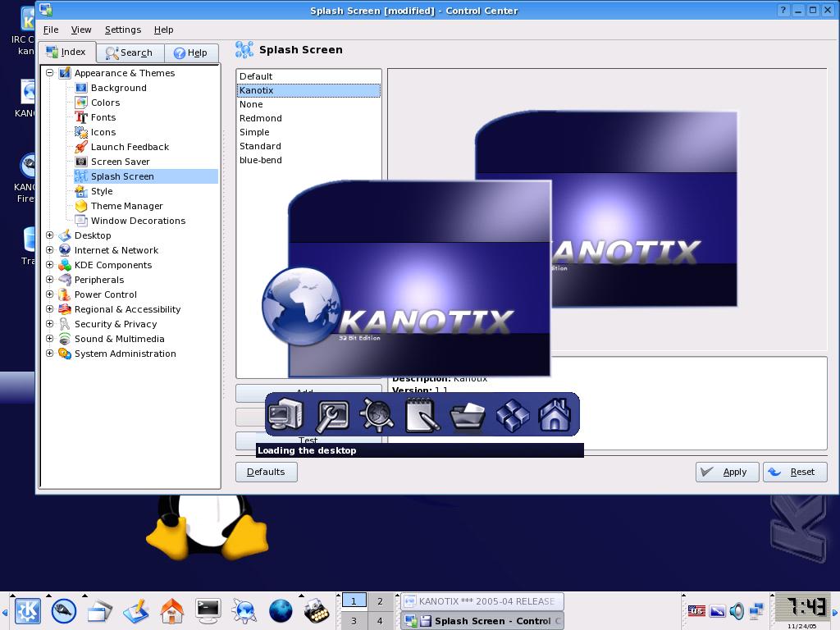Switch to the Index tab

coord(67,52)
